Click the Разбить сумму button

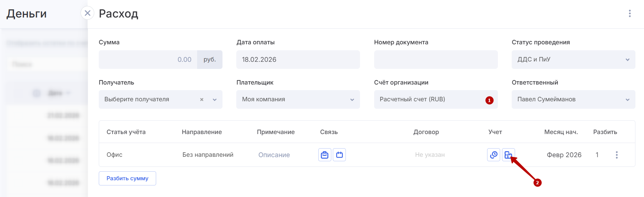pyautogui.click(x=127, y=178)
